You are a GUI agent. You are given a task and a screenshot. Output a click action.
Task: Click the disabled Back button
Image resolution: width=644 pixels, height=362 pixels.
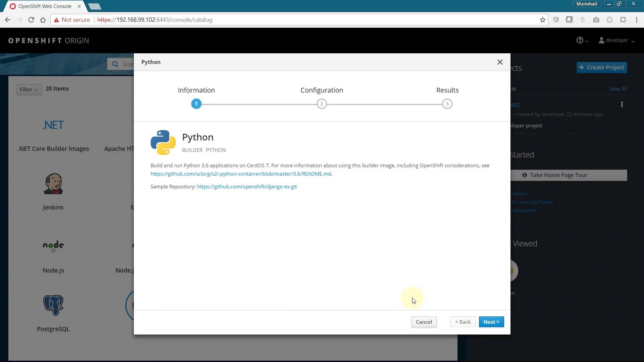pos(463,322)
